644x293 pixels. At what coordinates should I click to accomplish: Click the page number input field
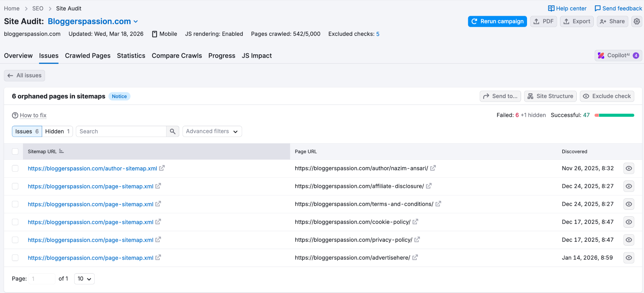pos(42,279)
